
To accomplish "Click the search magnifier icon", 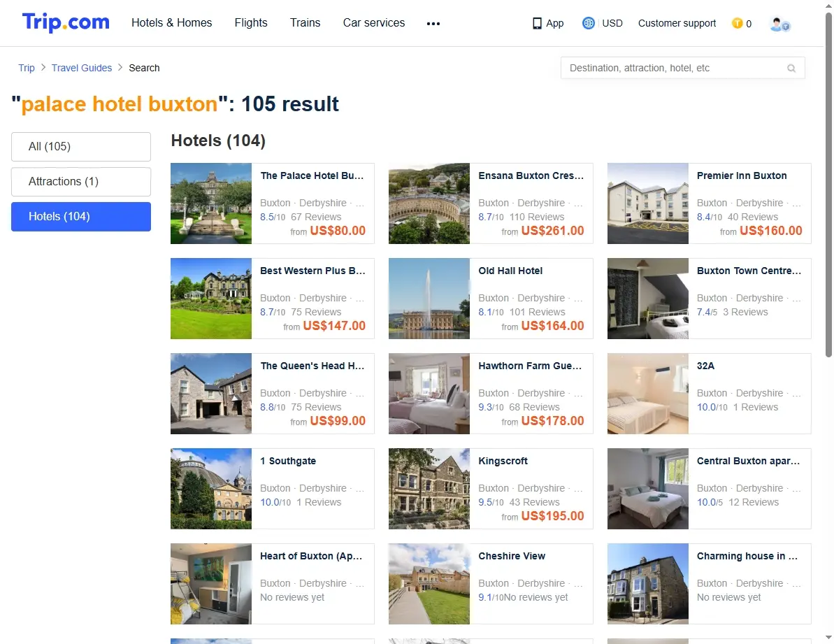I will coord(791,68).
